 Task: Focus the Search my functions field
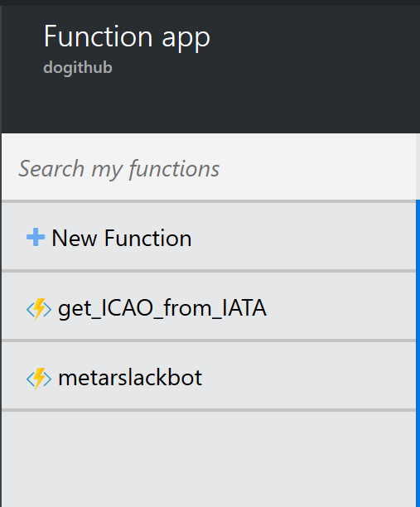tap(209, 168)
